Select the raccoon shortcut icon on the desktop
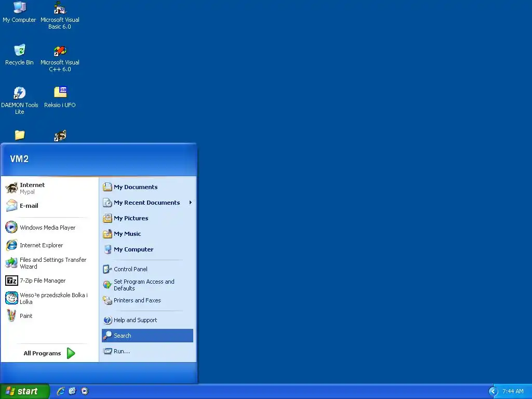The image size is (532, 399). [x=60, y=136]
